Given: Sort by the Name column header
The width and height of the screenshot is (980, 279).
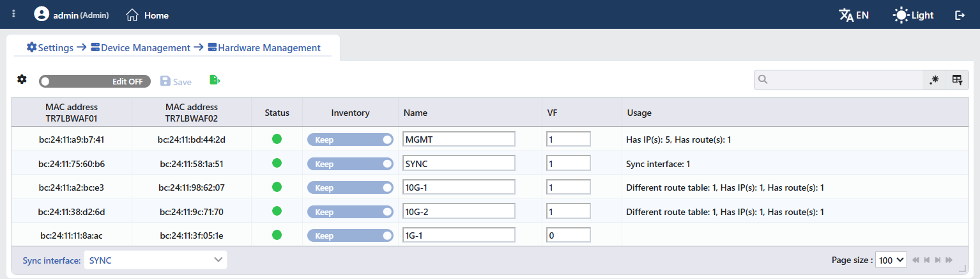Looking at the screenshot, I should 470,113.
